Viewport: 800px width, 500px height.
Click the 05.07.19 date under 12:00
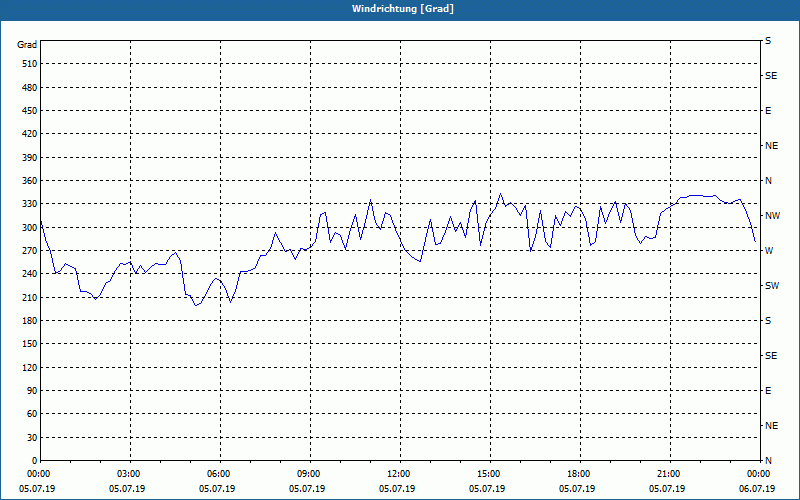pyautogui.click(x=397, y=489)
